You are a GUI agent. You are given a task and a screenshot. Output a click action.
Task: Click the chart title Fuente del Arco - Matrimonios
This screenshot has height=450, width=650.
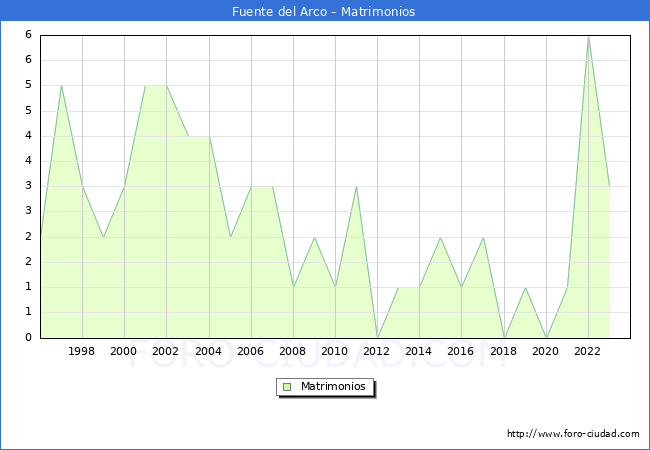323,11
